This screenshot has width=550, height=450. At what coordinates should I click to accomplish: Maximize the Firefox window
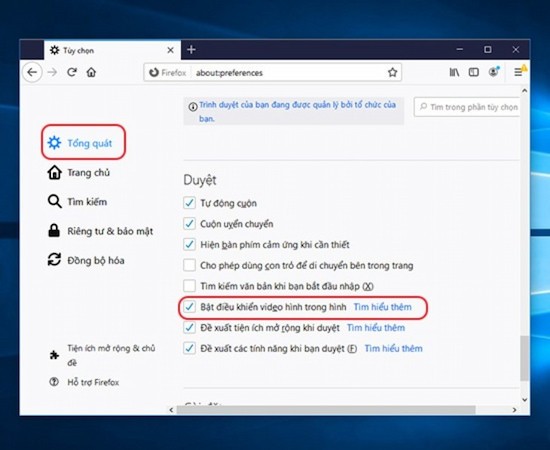click(x=488, y=49)
